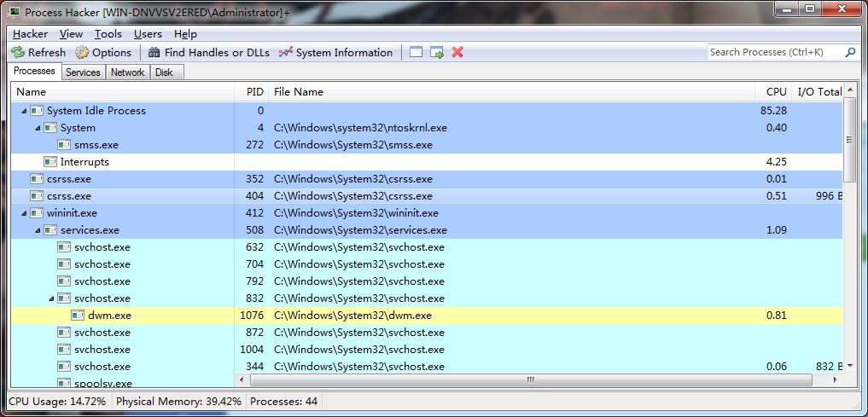Open the Hacker menu
The image size is (868, 417).
click(x=30, y=34)
